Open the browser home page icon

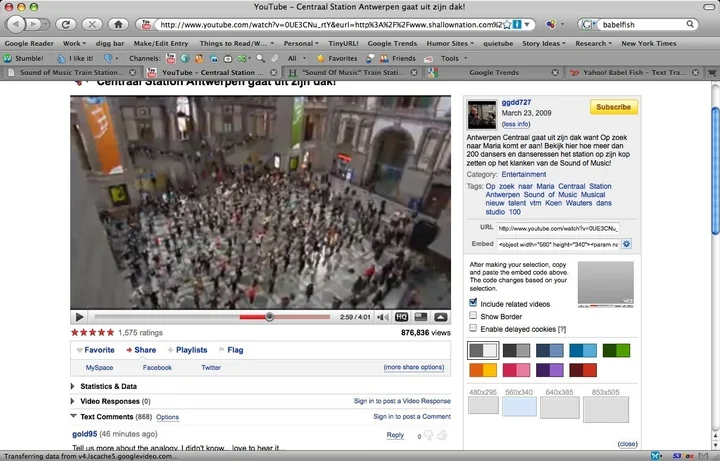click(118, 24)
